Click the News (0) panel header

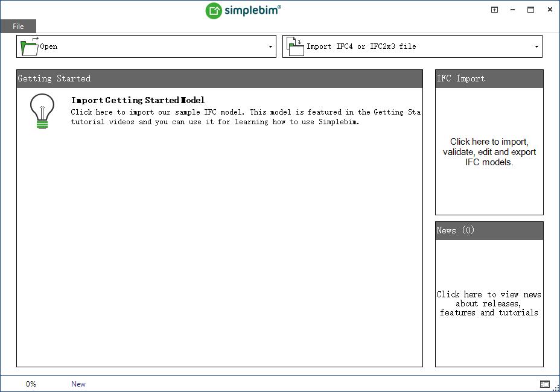coord(489,230)
